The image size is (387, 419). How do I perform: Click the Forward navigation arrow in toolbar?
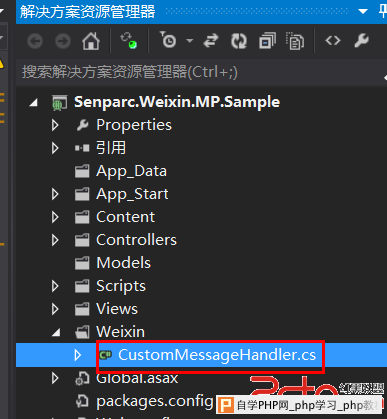coord(63,41)
